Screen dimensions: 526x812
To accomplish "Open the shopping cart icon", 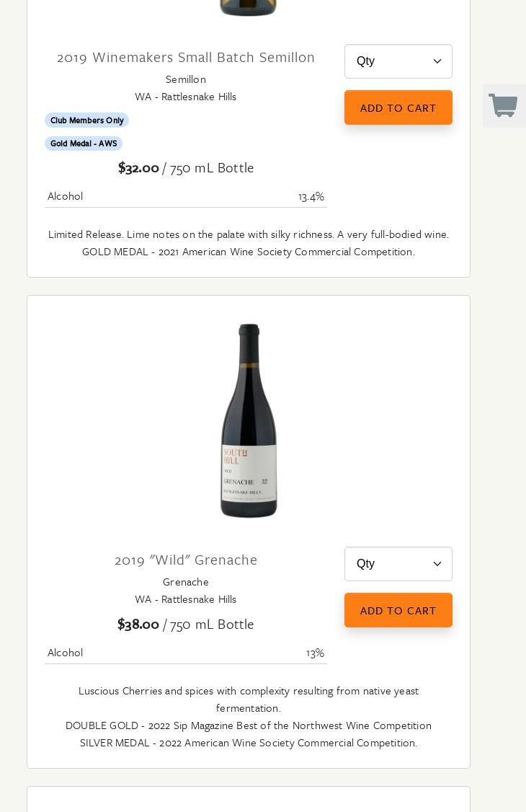I will (x=503, y=105).
